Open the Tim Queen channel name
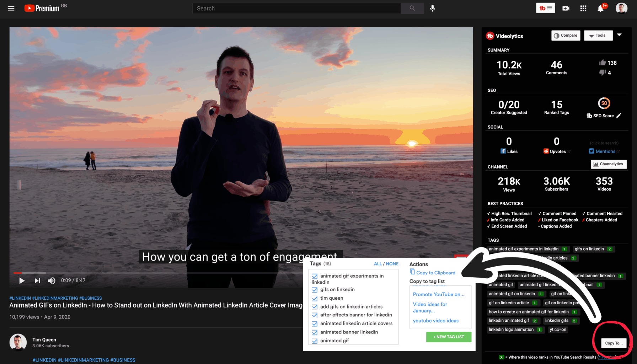Image resolution: width=637 pixels, height=364 pixels. click(x=44, y=339)
